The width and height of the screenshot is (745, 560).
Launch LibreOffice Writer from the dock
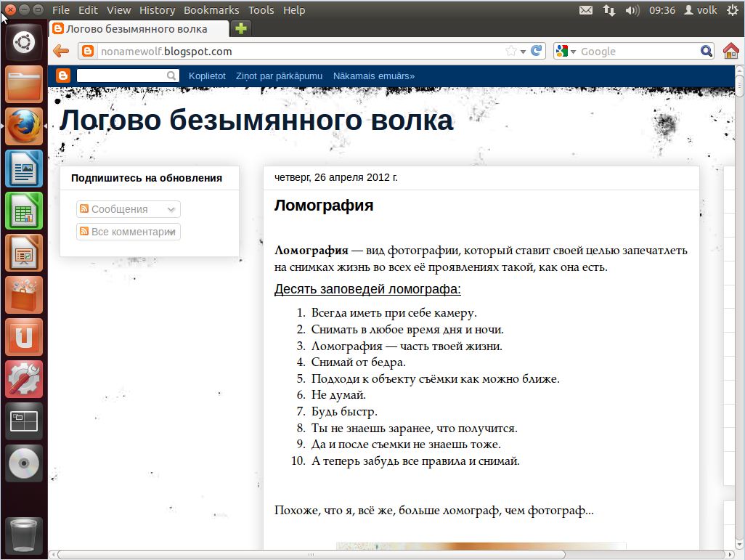[24, 169]
